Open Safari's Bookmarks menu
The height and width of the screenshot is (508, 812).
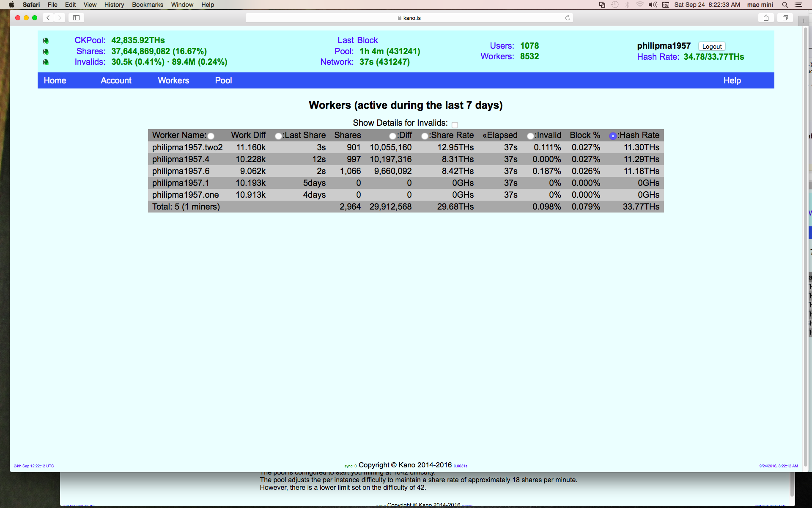pos(148,5)
